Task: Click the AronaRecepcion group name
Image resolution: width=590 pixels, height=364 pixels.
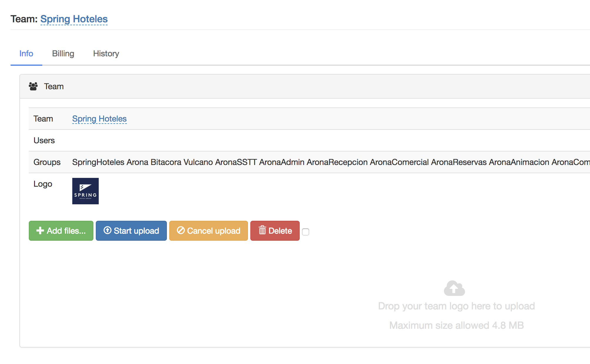Action: pos(337,162)
